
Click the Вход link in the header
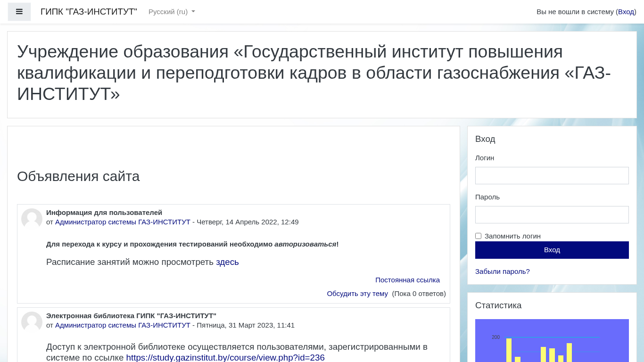tap(626, 12)
